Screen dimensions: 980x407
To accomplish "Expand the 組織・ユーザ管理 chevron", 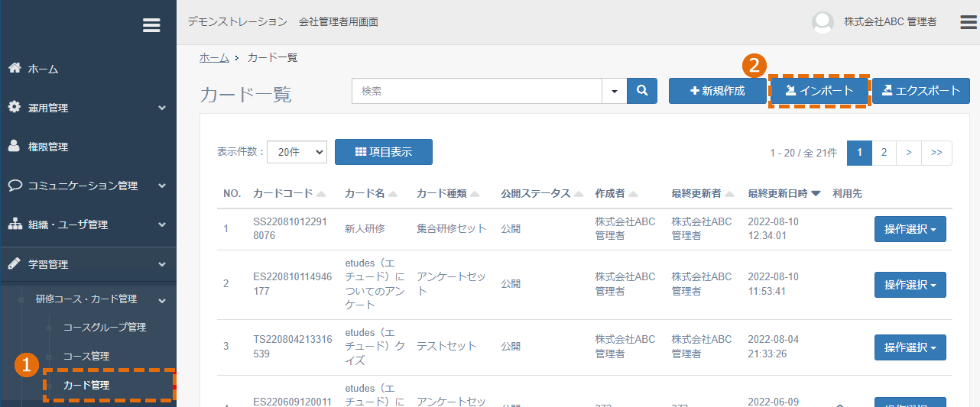I will pyautogui.click(x=162, y=225).
